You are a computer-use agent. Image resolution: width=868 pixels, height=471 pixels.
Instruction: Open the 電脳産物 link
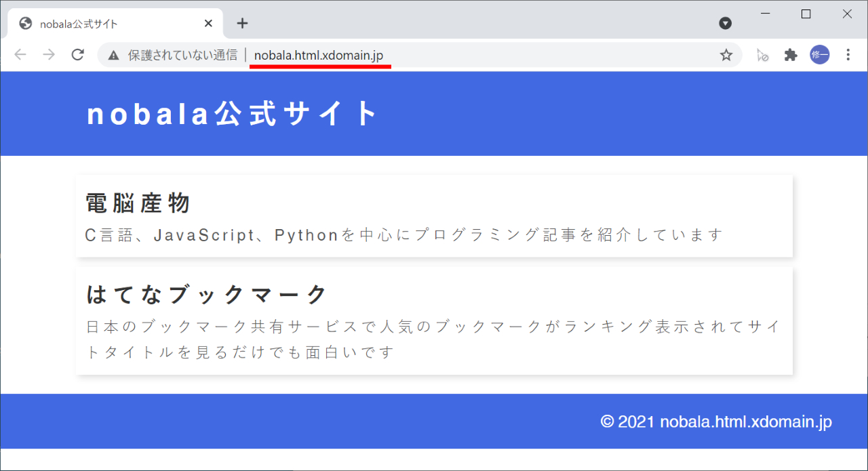(138, 203)
